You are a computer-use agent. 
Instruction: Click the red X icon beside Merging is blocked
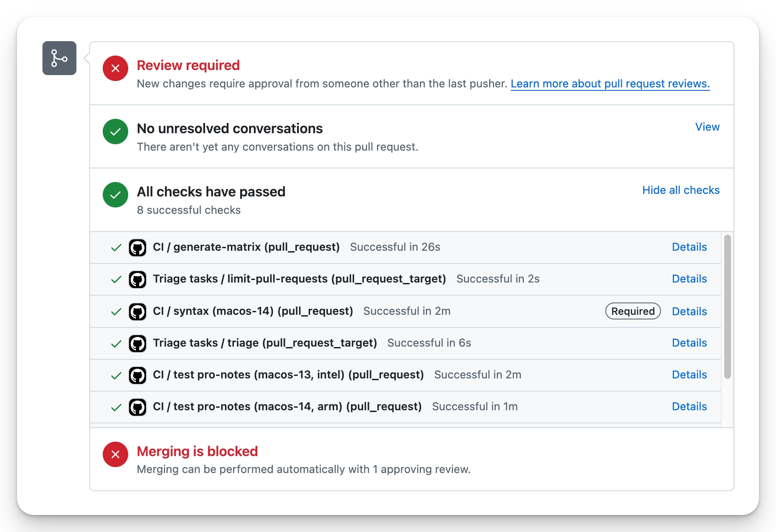coord(115,454)
